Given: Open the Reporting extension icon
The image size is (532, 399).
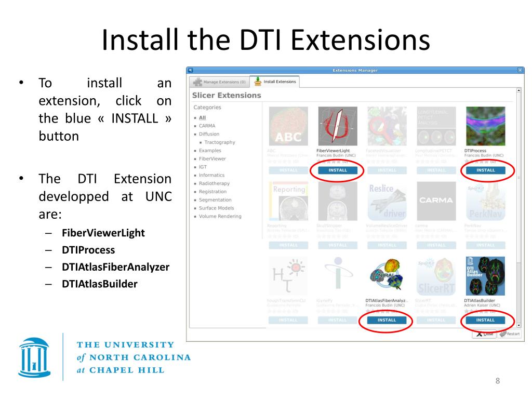Looking at the screenshot, I should point(288,201).
